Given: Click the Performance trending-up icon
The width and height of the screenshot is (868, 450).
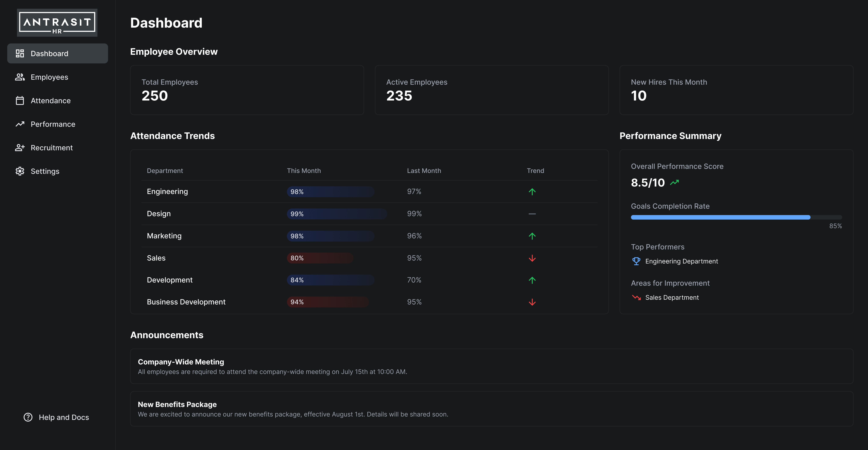Looking at the screenshot, I should point(20,124).
